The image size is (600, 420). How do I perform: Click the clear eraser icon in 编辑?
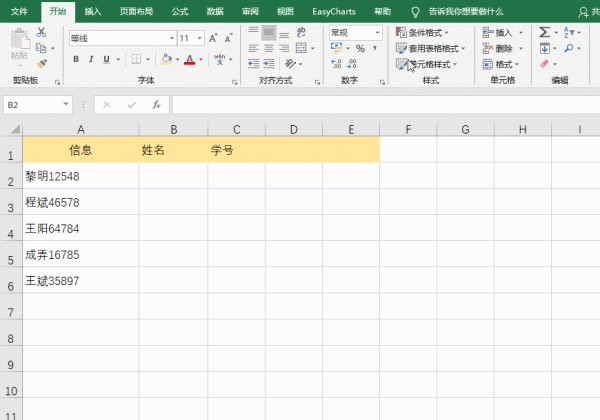(x=544, y=63)
